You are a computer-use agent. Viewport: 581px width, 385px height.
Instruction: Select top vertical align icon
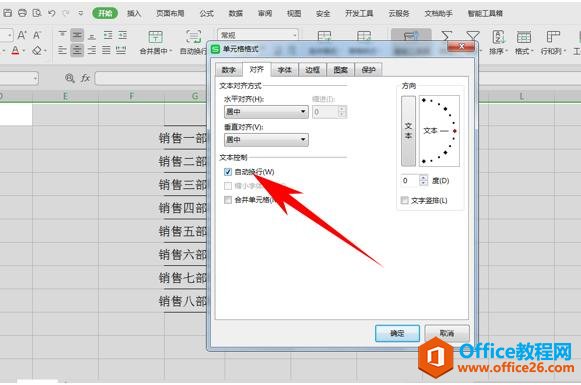pyautogui.click(x=63, y=35)
